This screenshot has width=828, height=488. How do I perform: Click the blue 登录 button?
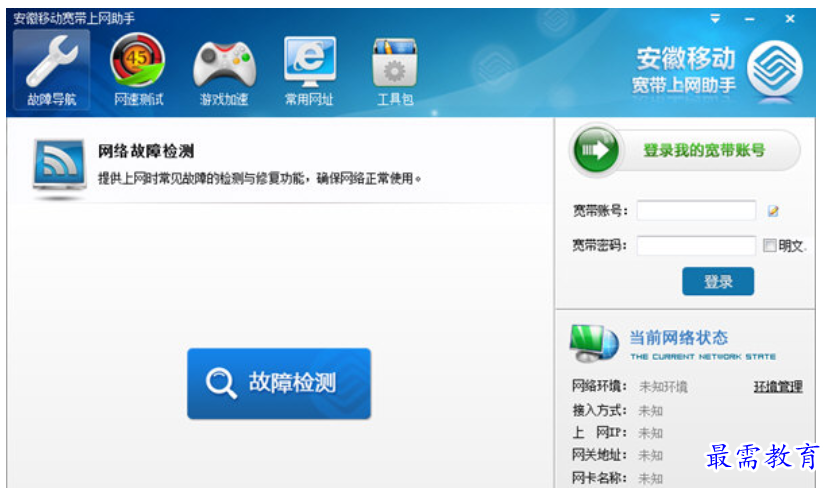[x=718, y=281]
